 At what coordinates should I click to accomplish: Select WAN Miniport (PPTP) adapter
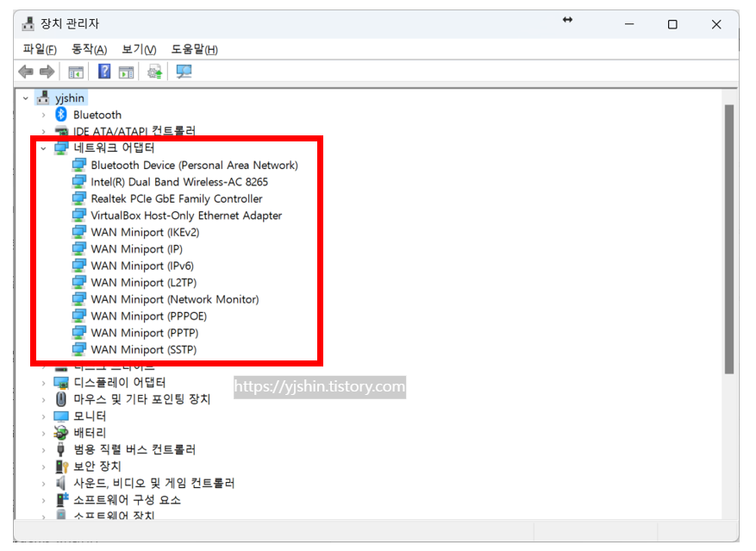click(x=145, y=333)
